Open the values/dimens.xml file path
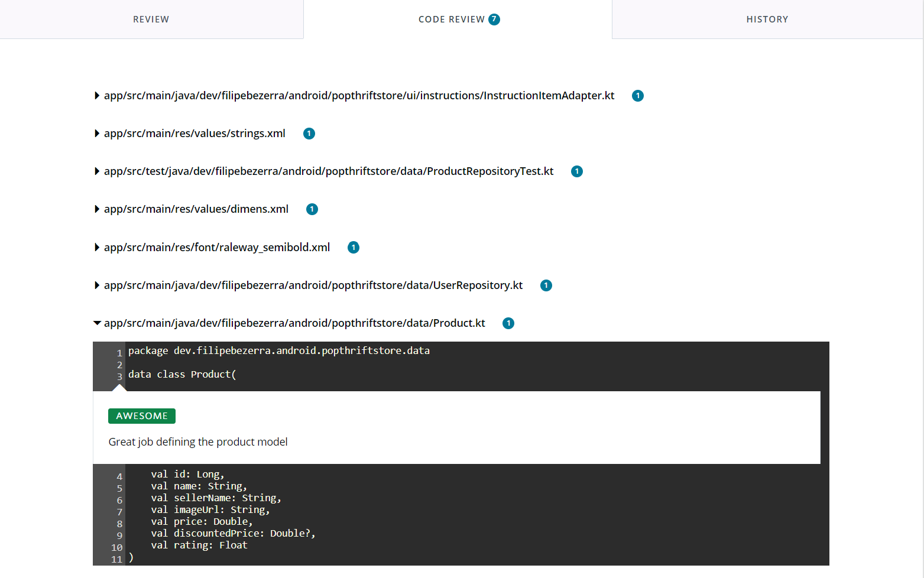The width and height of the screenshot is (924, 578). click(x=196, y=209)
